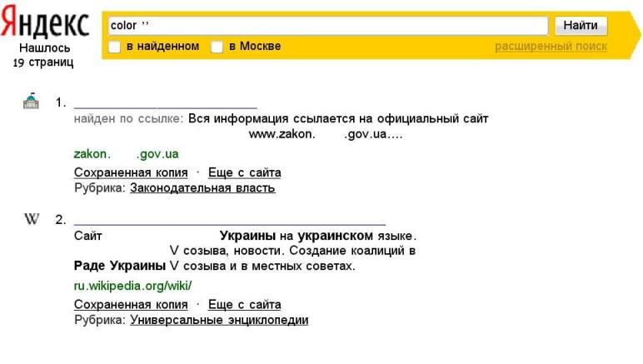Enable the 'в найденном' checkbox
The height and width of the screenshot is (364, 643).
click(114, 47)
